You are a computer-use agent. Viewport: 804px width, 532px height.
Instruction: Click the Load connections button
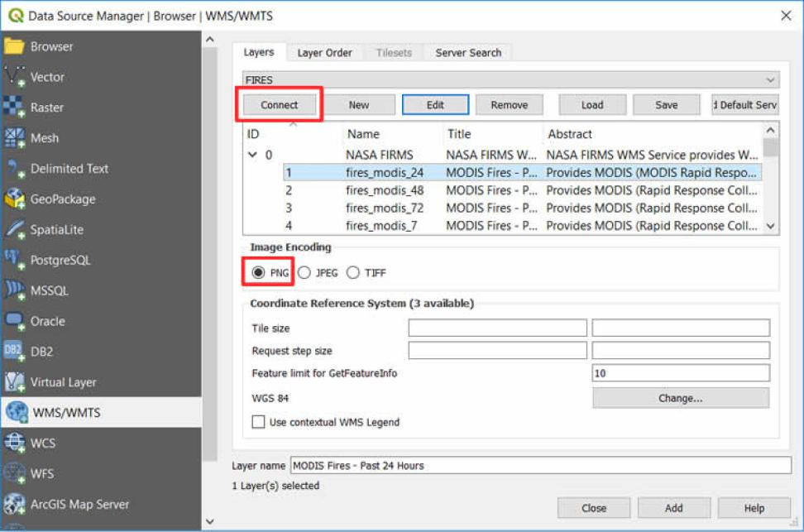tap(592, 104)
